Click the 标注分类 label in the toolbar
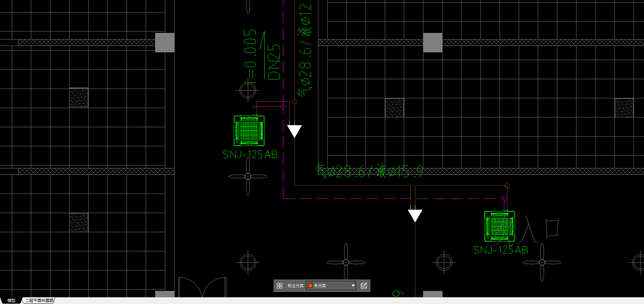 coord(295,286)
